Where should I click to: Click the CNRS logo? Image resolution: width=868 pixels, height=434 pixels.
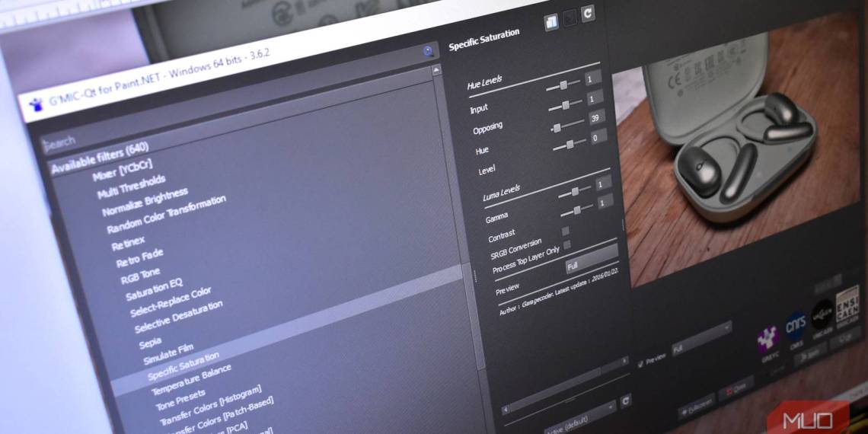click(x=796, y=326)
